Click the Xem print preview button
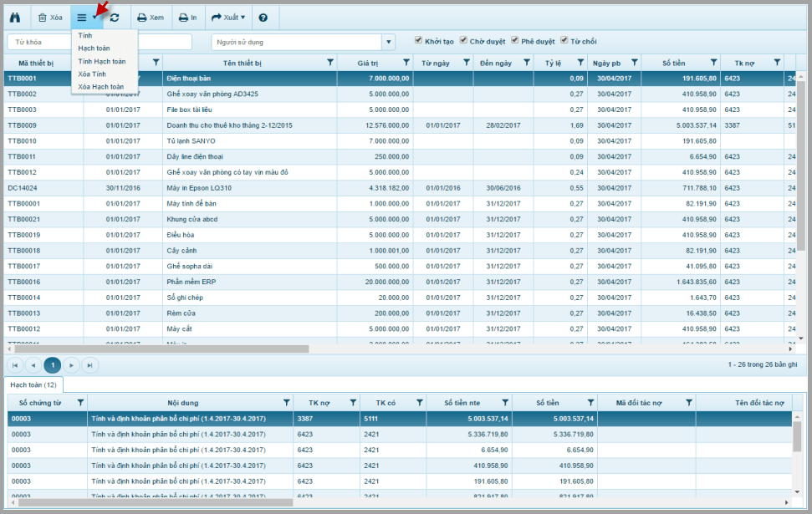Viewport: 812px width, 514px height. tap(151, 18)
